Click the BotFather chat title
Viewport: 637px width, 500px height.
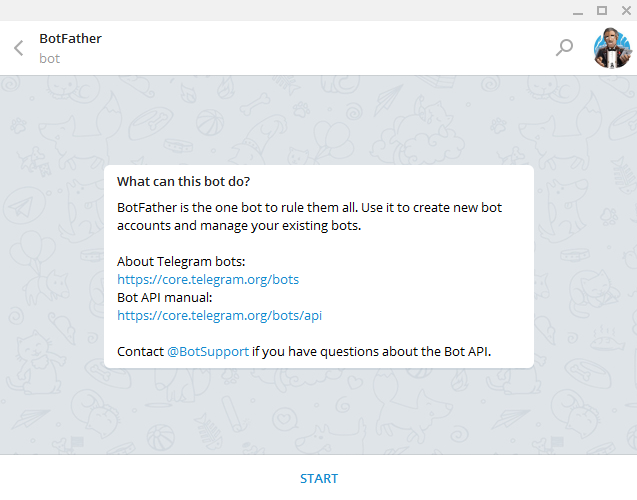(x=70, y=39)
